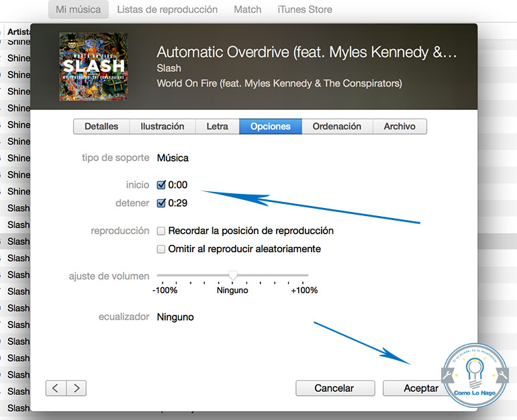The width and height of the screenshot is (517, 420).
Task: Click the Ninguno label under volume slider
Action: (232, 291)
